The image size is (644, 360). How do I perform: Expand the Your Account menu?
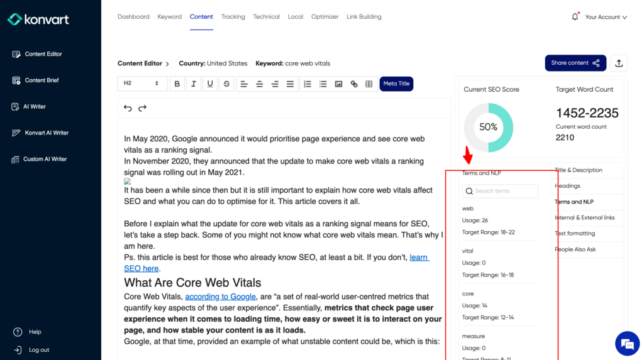(606, 17)
